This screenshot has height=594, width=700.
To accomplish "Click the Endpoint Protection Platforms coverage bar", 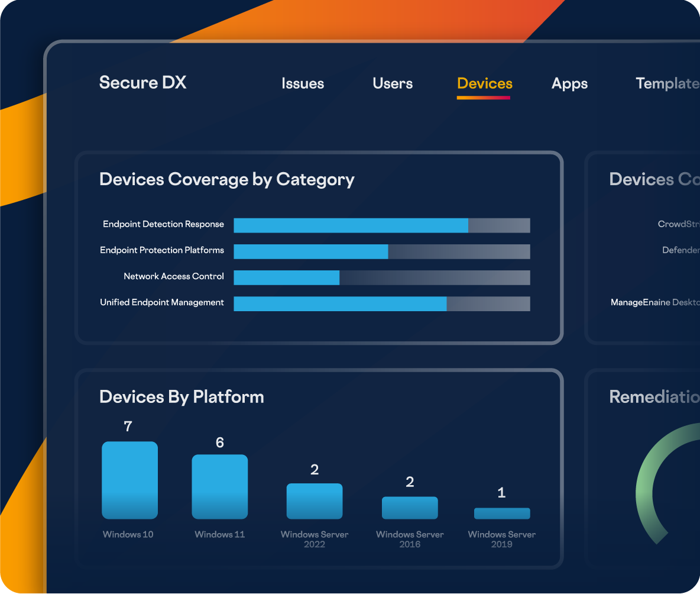I will point(381,251).
